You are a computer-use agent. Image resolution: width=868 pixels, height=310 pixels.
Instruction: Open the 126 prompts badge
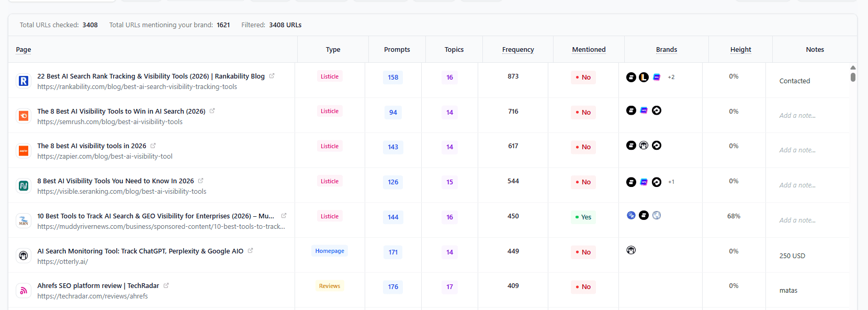393,182
